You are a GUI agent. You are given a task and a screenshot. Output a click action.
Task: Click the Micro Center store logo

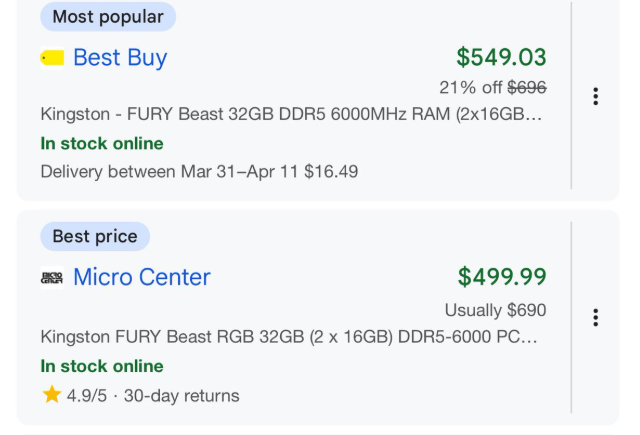(x=52, y=277)
